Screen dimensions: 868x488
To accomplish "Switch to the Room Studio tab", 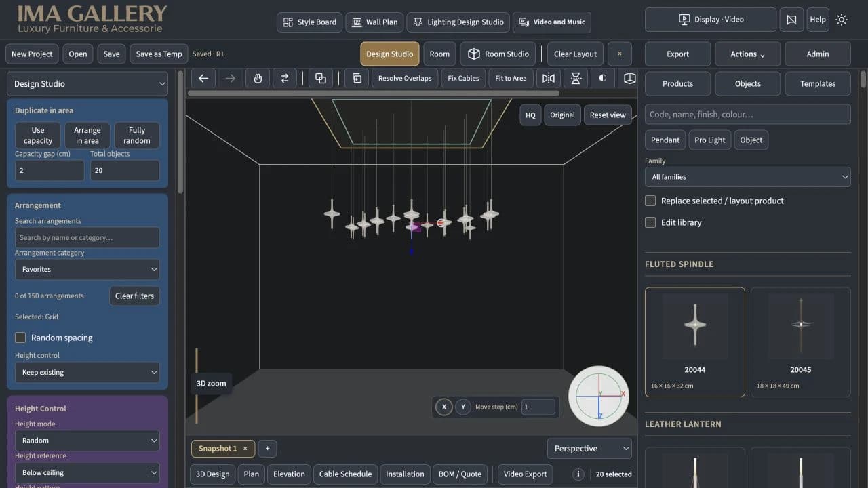I will click(x=498, y=54).
